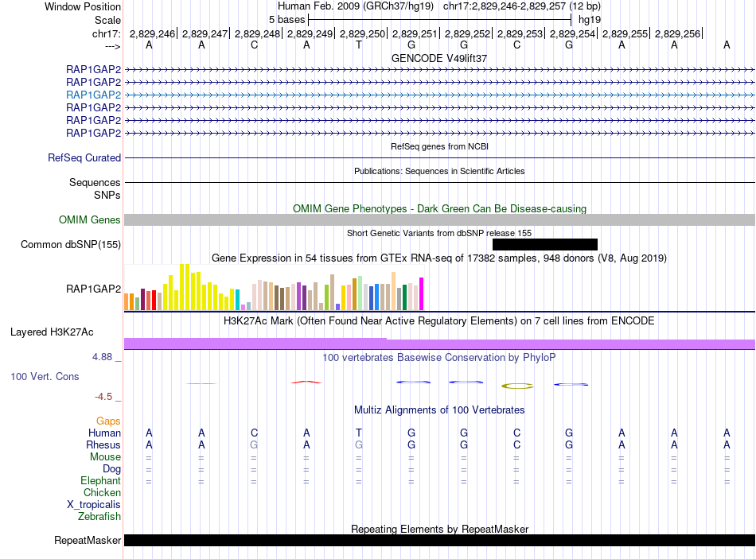Click the Common dbSNP(155) black variant block

coord(545,244)
